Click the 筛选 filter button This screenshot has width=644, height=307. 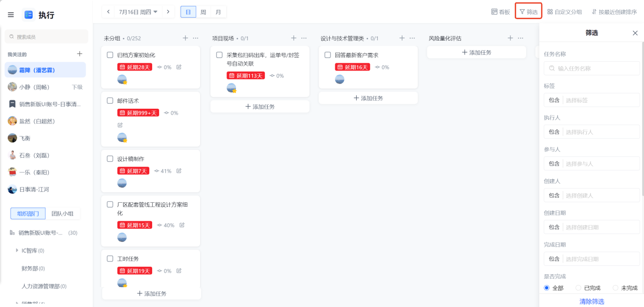click(529, 12)
